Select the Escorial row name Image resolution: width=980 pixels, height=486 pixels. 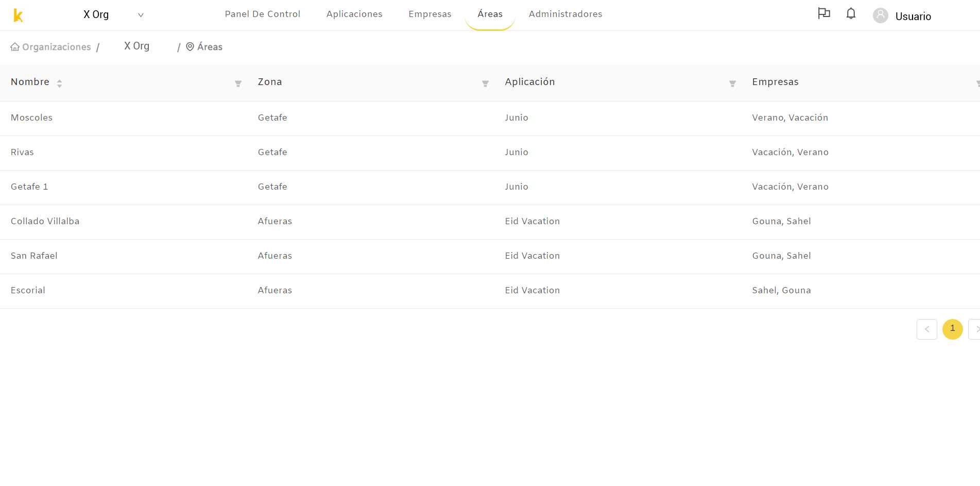click(x=28, y=290)
